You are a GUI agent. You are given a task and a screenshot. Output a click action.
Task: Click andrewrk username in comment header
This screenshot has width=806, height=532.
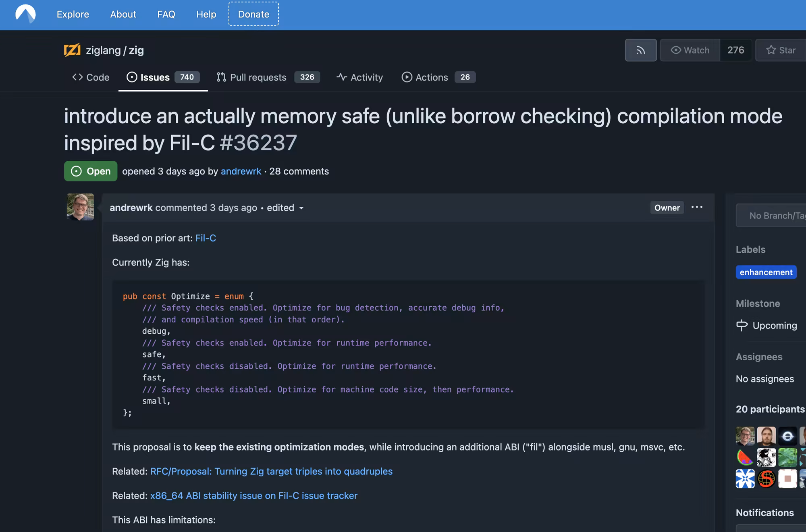tap(131, 208)
